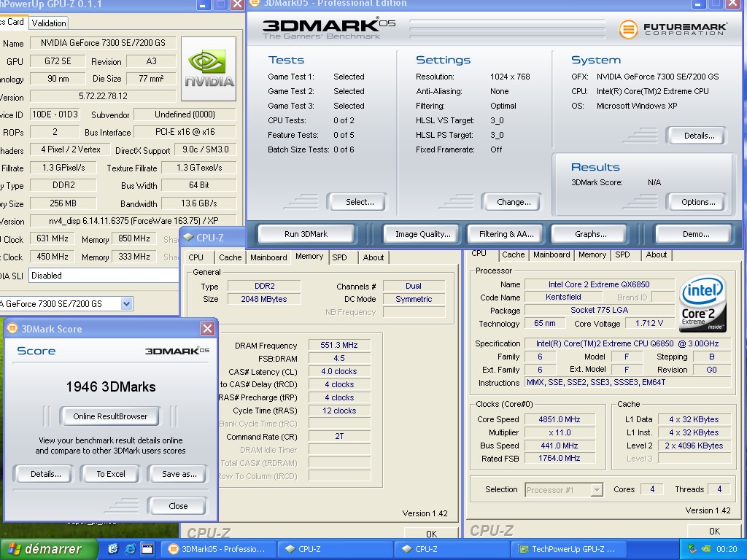The width and height of the screenshot is (747, 560).
Task: Close the GPU-Z window
Action: click(237, 5)
